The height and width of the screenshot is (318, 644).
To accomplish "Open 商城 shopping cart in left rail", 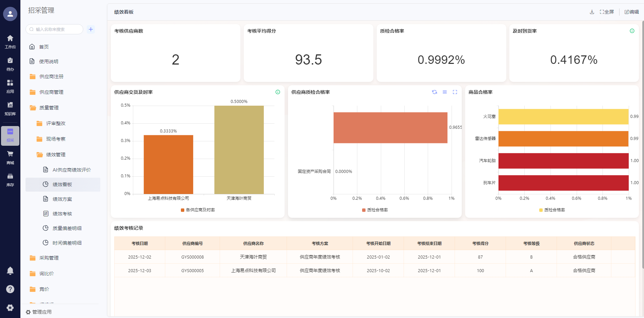I will [x=10, y=157].
